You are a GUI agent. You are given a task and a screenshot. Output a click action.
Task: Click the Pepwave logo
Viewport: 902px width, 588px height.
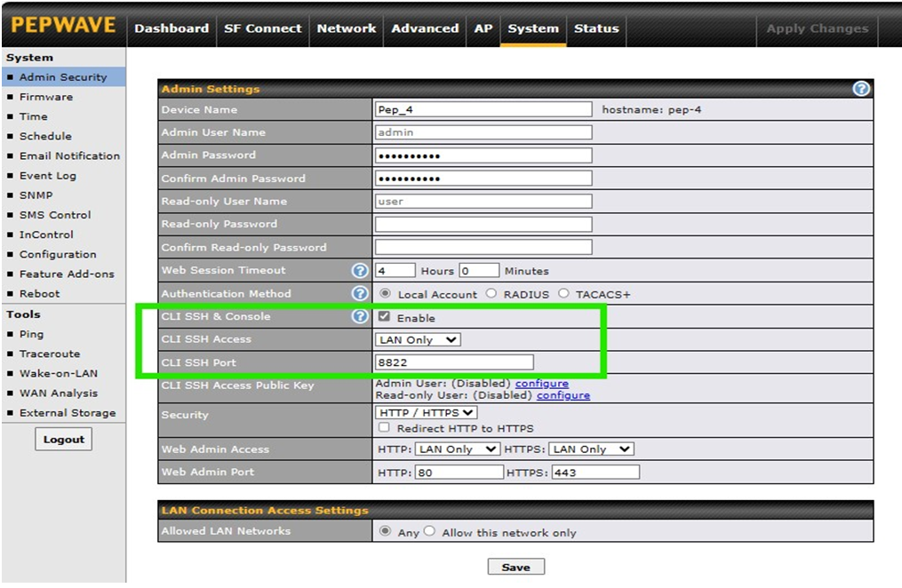63,26
